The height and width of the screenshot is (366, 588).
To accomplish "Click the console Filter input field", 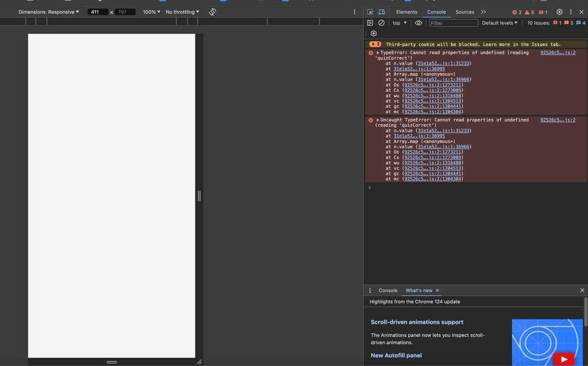I will point(453,23).
